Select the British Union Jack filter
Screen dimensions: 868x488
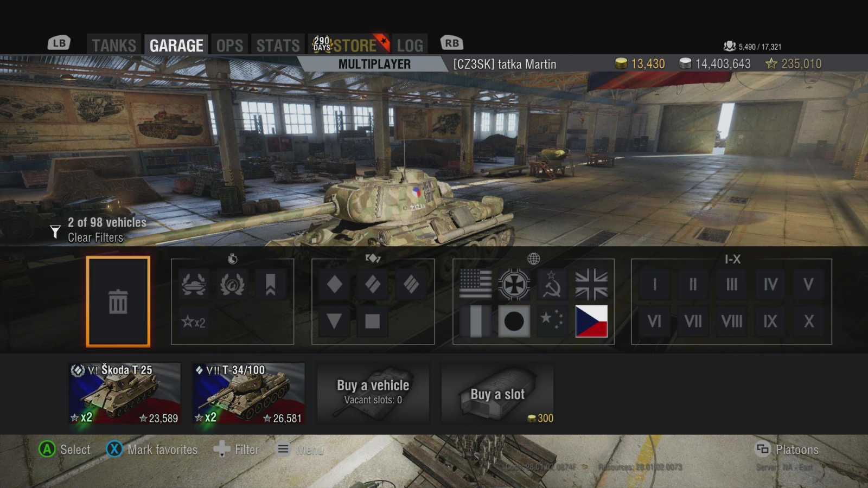(591, 284)
